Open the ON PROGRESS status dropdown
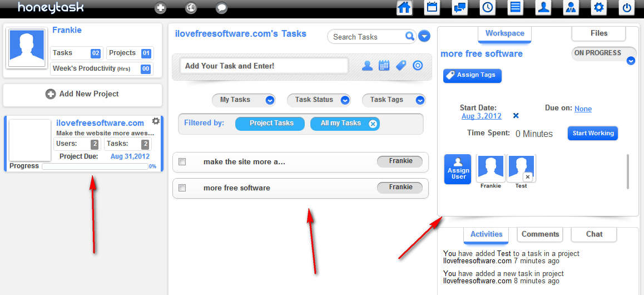The height and width of the screenshot is (295, 644). (x=604, y=56)
